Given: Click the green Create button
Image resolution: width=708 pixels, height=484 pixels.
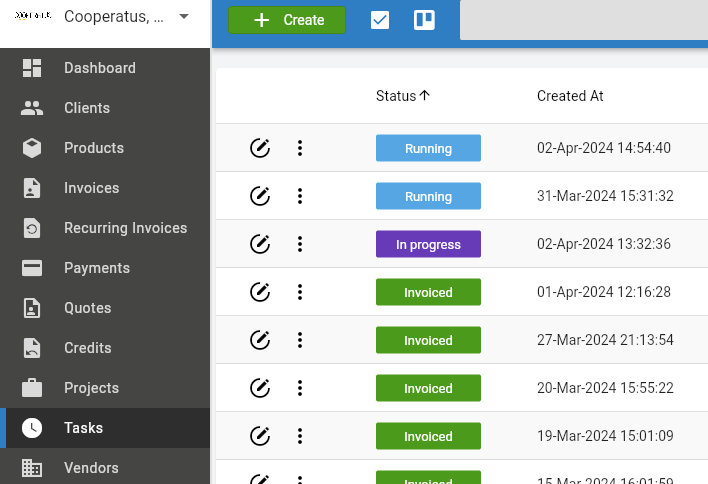Looking at the screenshot, I should pos(287,20).
